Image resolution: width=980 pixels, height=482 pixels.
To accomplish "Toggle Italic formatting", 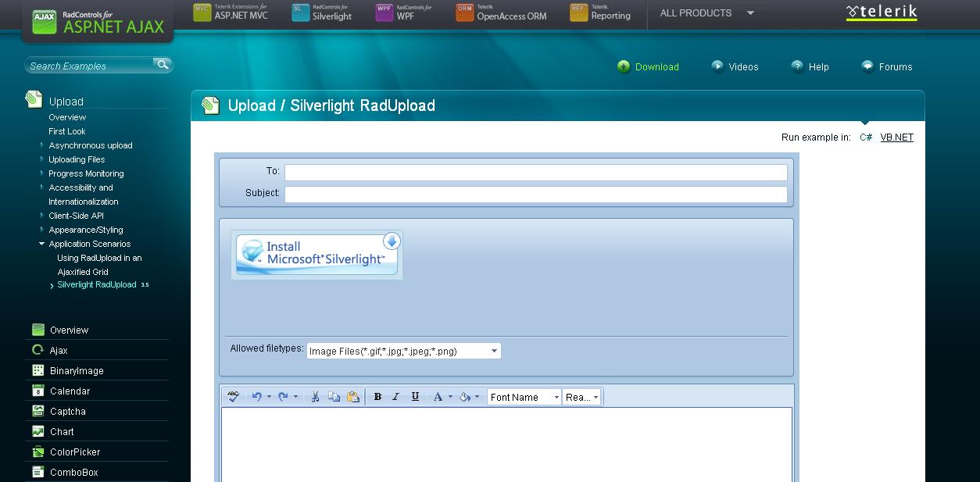I will click(396, 397).
